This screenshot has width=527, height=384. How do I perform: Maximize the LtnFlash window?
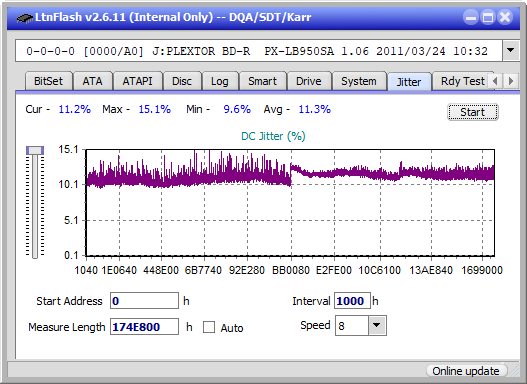pyautogui.click(x=488, y=17)
